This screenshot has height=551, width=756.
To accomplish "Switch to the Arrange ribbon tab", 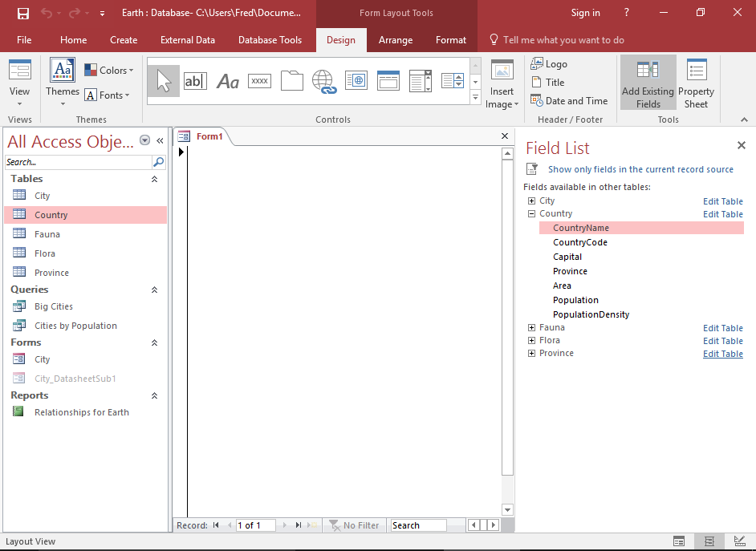I will 395,39.
